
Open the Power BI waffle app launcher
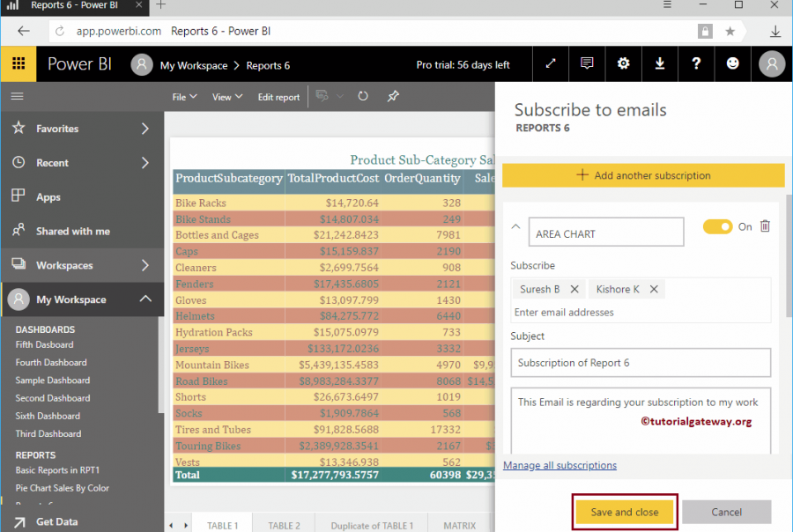coord(17,63)
